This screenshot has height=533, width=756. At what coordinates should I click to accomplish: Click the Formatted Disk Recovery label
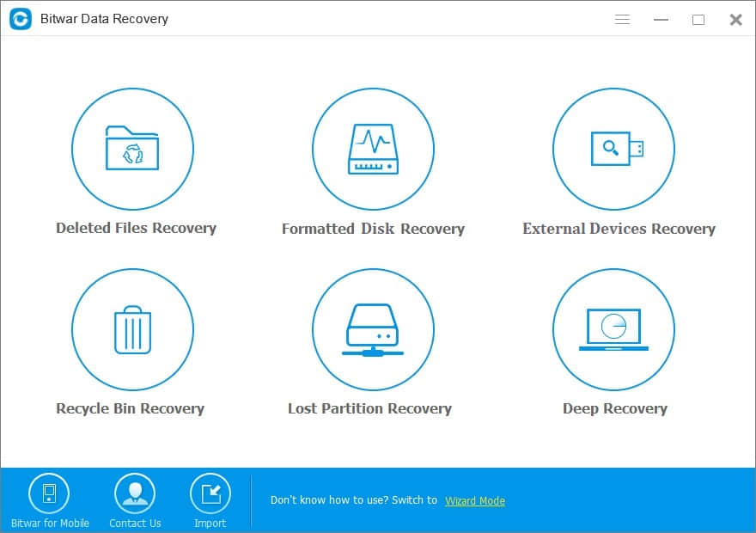[373, 229]
